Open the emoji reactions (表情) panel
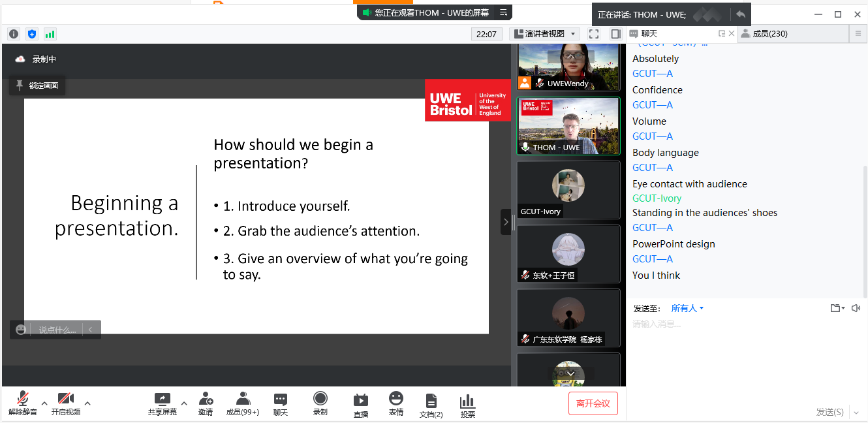 (x=395, y=403)
